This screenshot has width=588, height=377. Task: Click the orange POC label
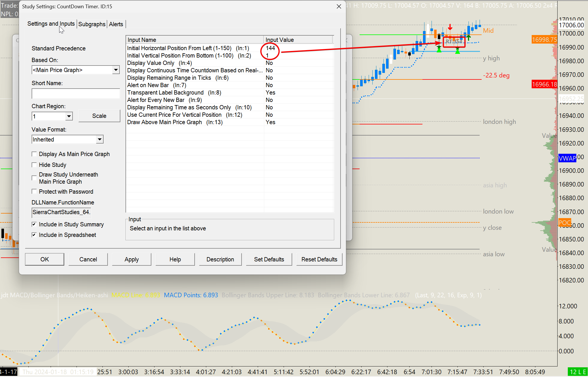tap(565, 223)
